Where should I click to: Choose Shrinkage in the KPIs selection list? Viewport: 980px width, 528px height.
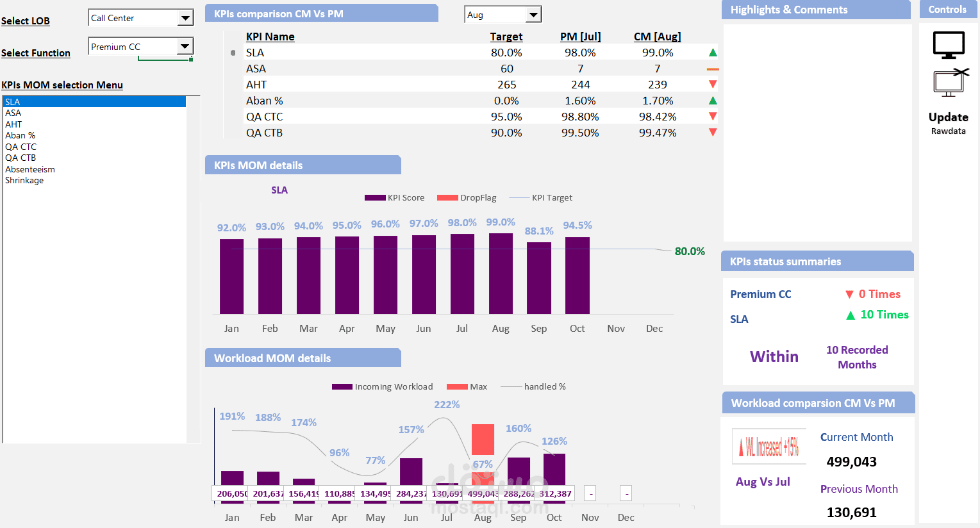(95, 180)
